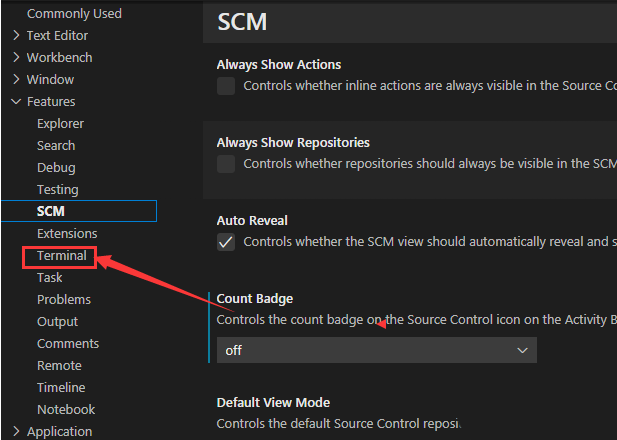Select Terminal in the settings tree
617x440 pixels.
(x=62, y=256)
